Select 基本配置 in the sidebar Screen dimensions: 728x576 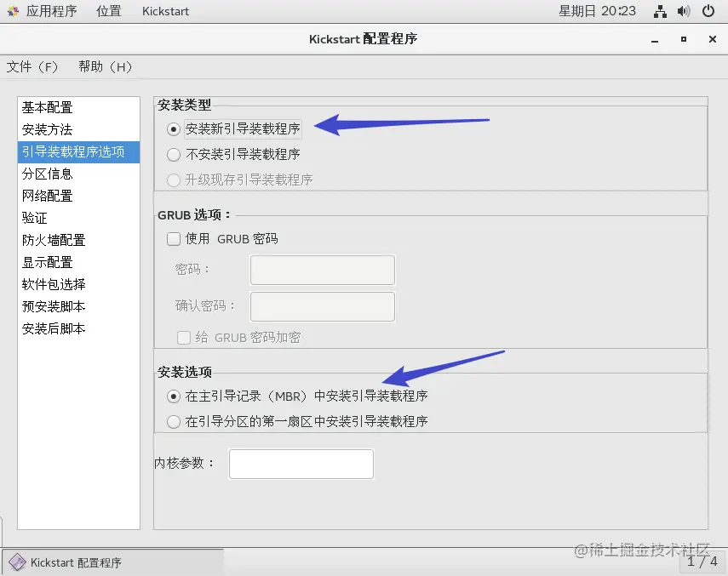pyautogui.click(x=78, y=107)
